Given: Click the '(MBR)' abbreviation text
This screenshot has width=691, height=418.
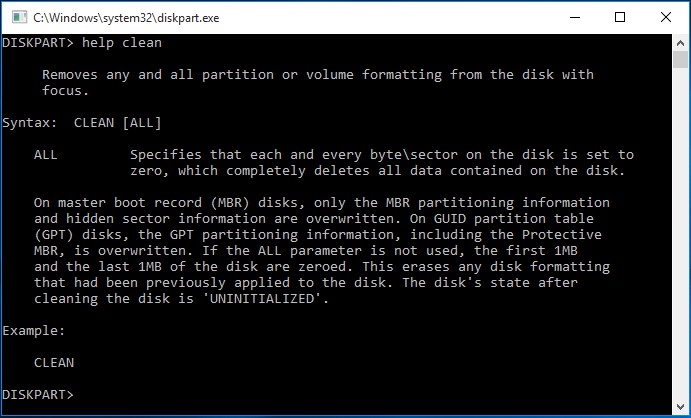Looking at the screenshot, I should point(230,203).
